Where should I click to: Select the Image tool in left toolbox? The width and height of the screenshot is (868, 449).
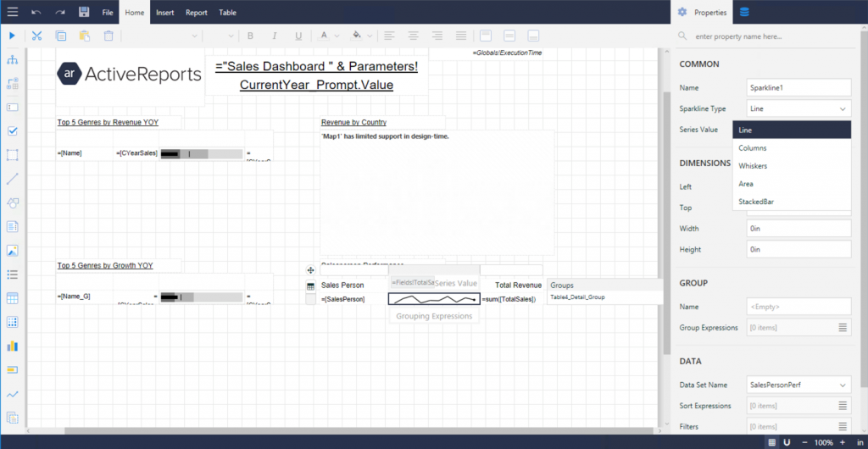point(12,251)
